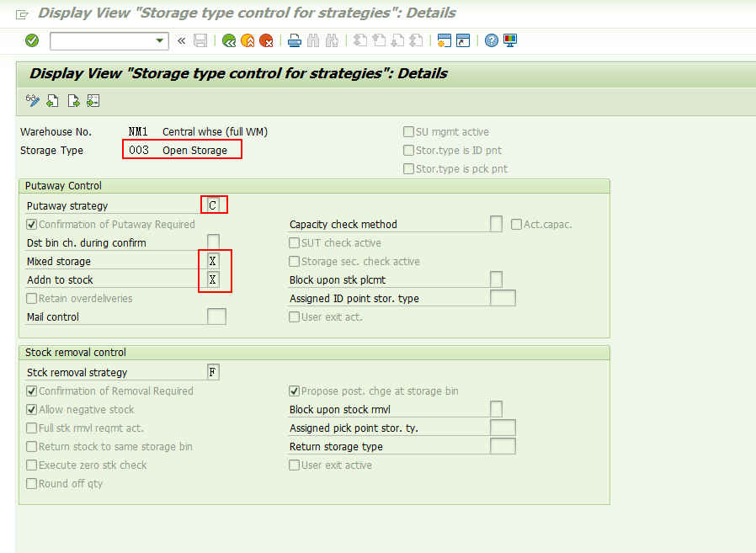756x553 pixels.
Task: Toggle Round off qty checkbox
Action: (x=31, y=484)
